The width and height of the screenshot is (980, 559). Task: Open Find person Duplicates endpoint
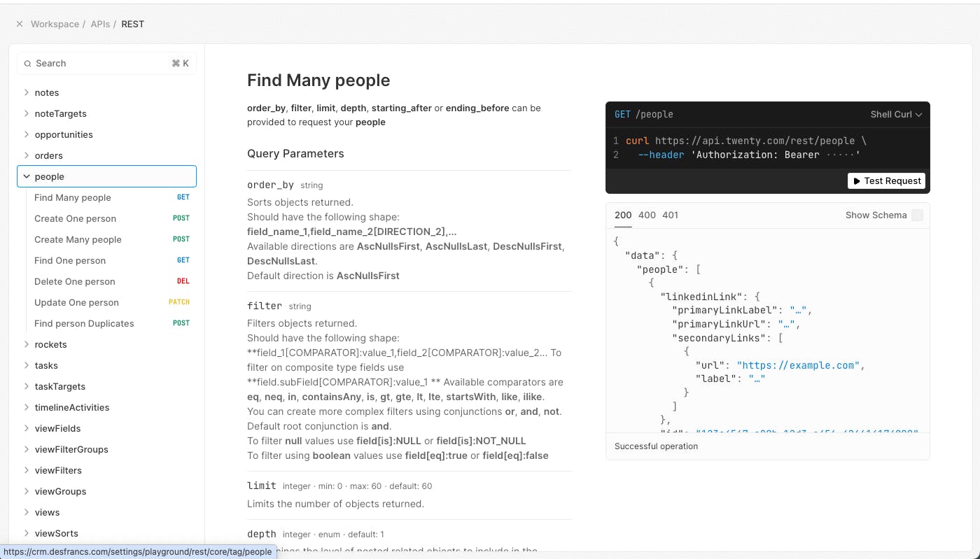click(112, 323)
